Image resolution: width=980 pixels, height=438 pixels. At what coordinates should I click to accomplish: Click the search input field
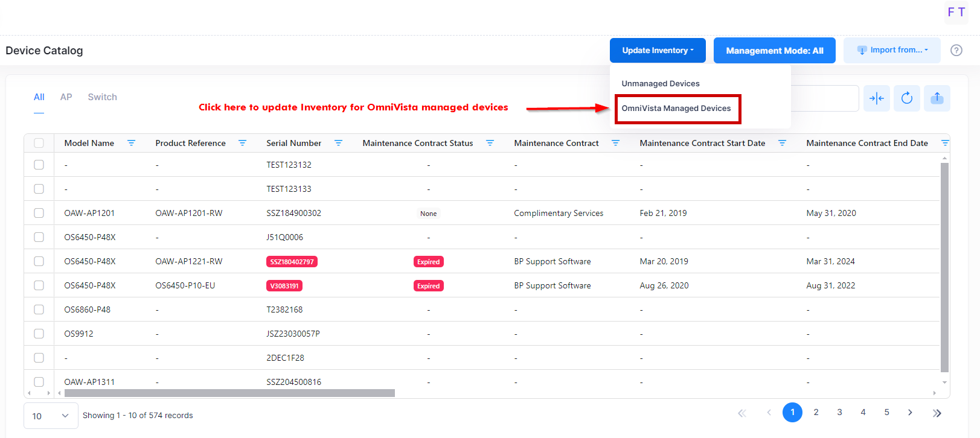pos(825,98)
